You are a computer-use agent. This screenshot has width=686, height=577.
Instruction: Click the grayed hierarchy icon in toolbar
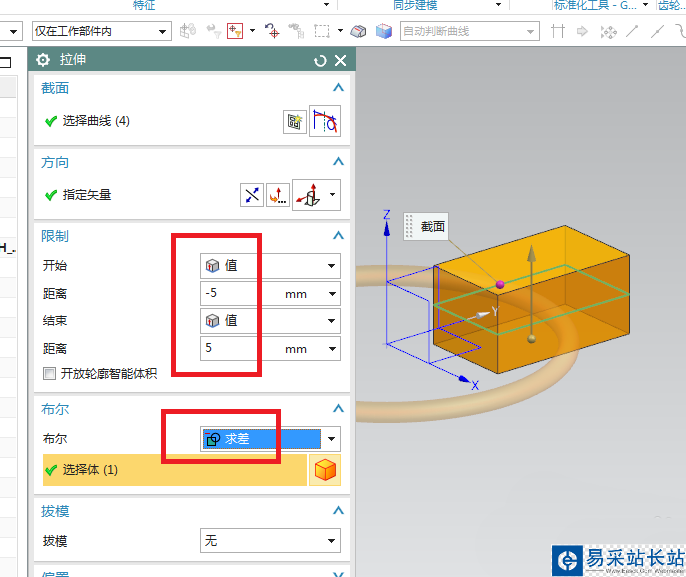click(x=296, y=31)
